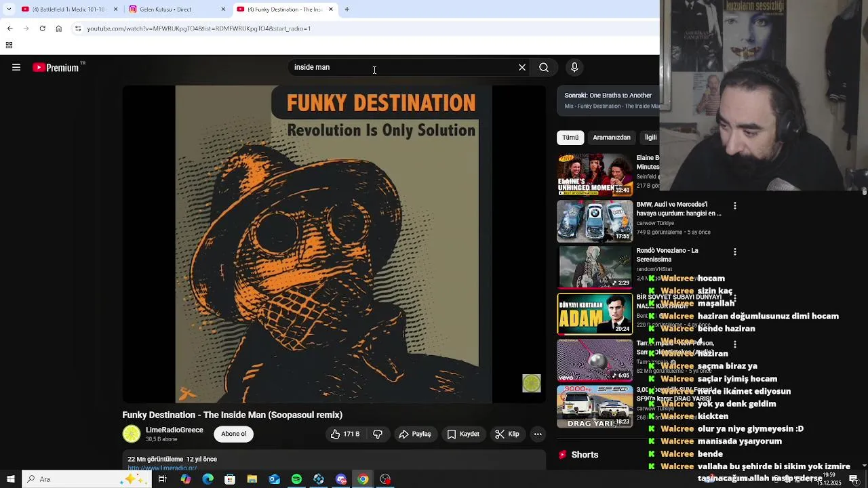Open the BMW, Audi ve Mercedes video thumbnail
The image size is (868, 488).
(x=595, y=221)
